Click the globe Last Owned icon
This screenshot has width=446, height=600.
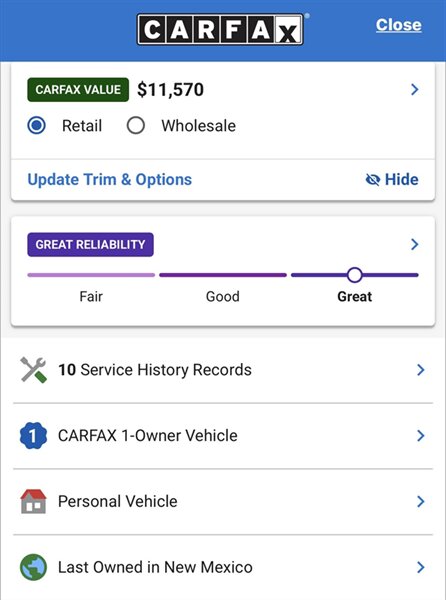click(33, 567)
